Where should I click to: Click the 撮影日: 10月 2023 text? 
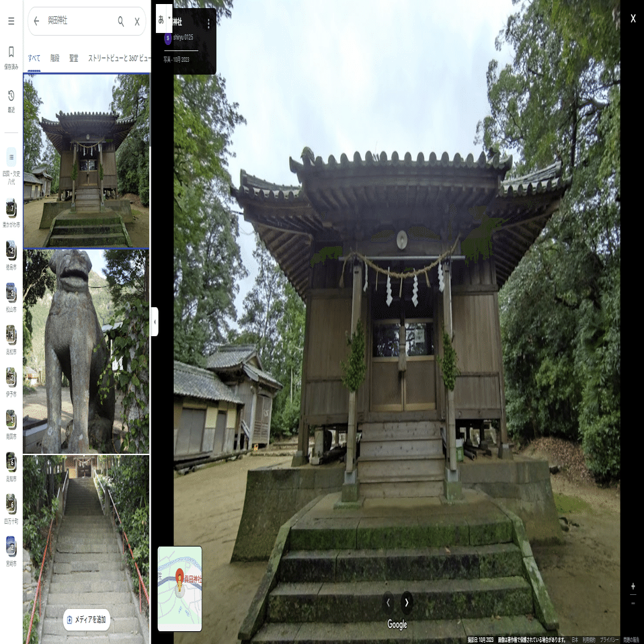[481, 639]
